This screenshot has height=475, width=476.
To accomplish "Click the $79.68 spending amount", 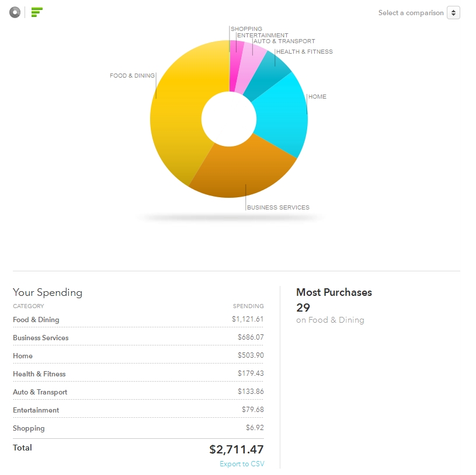I will tap(253, 410).
